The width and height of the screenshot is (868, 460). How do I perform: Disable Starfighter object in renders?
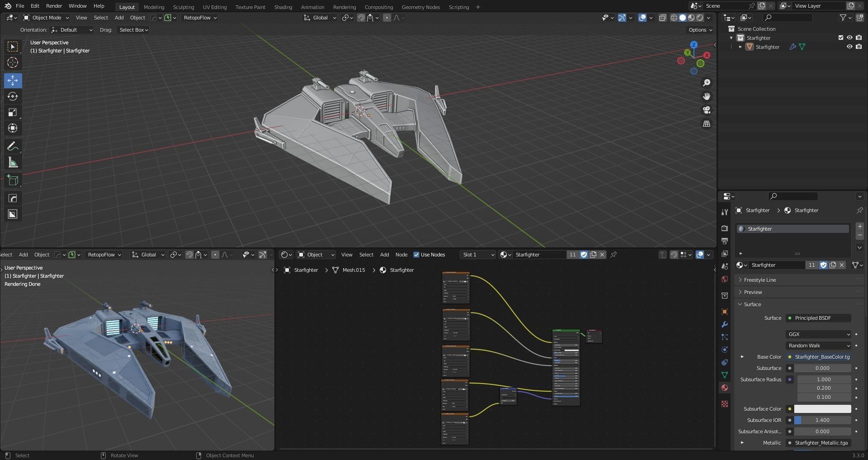pos(859,47)
